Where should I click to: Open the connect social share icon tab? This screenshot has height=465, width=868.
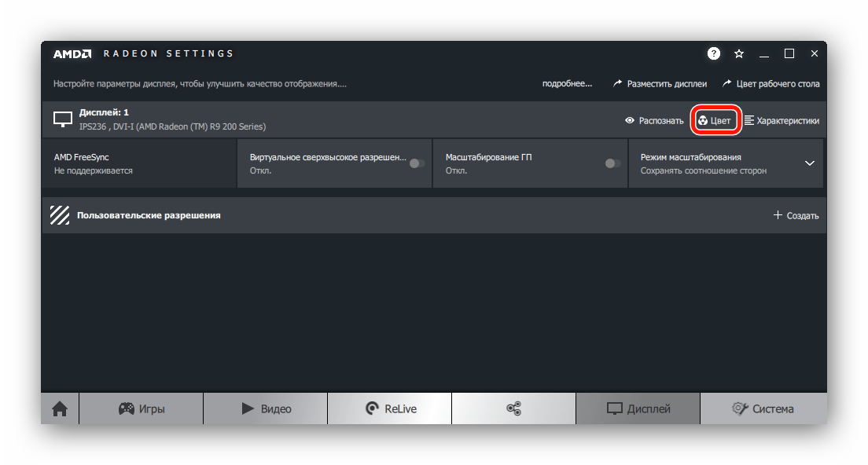point(513,408)
